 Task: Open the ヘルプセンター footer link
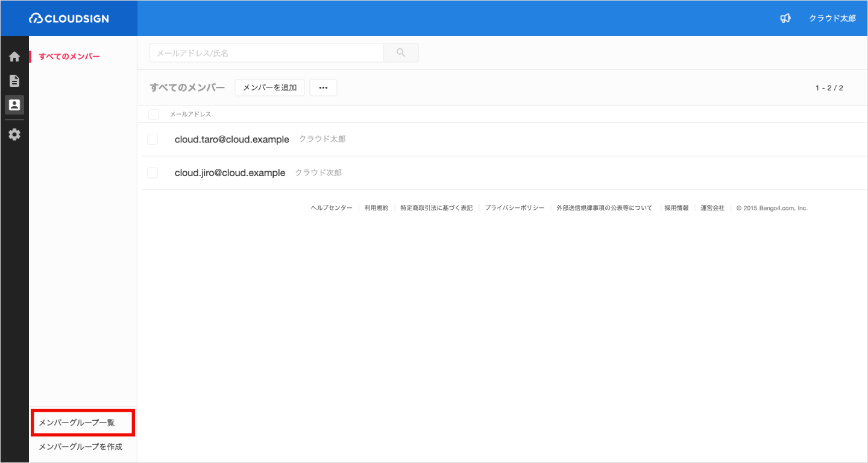332,208
